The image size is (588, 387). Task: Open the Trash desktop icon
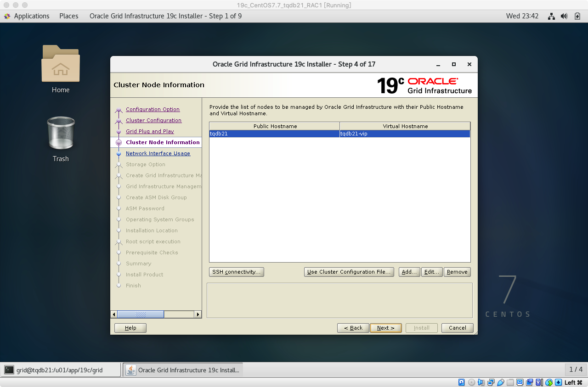point(61,139)
